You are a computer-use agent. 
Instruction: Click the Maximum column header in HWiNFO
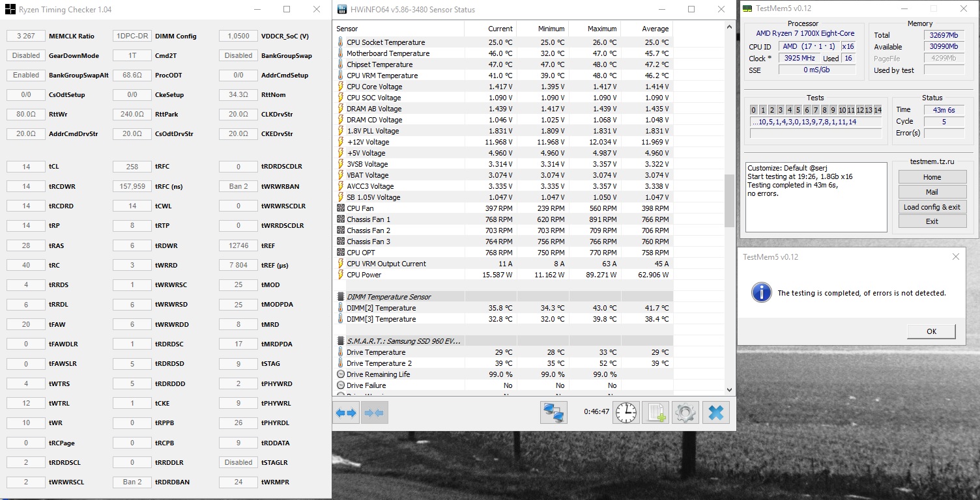point(594,29)
